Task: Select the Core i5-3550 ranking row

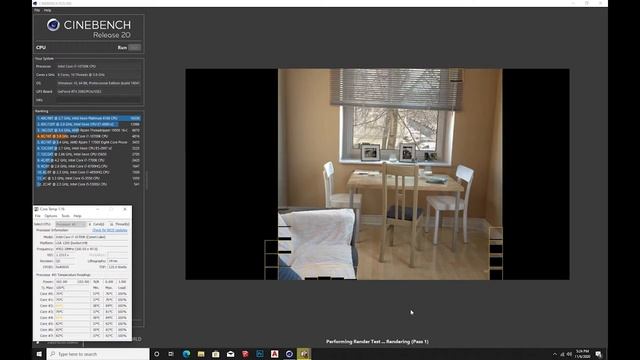Action: (88, 178)
